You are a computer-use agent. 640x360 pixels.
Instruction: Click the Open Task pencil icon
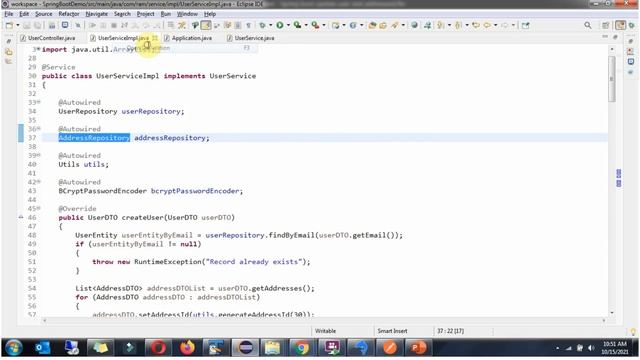tap(394, 25)
